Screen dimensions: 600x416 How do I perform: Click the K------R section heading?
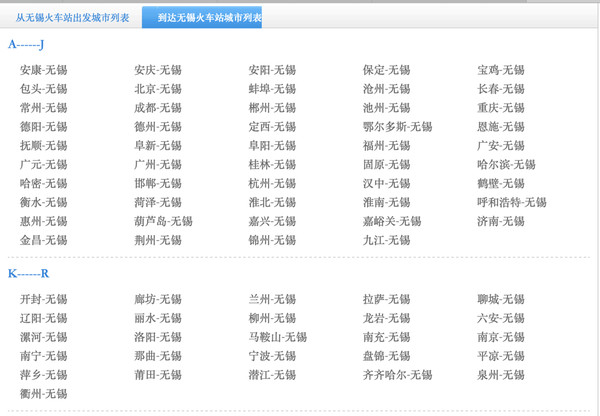pos(29,274)
